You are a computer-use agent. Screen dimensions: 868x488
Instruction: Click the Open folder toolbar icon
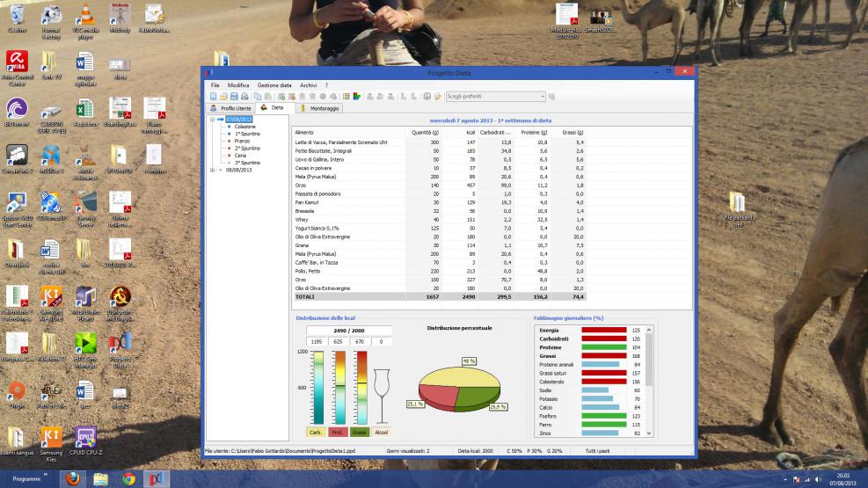coord(222,96)
